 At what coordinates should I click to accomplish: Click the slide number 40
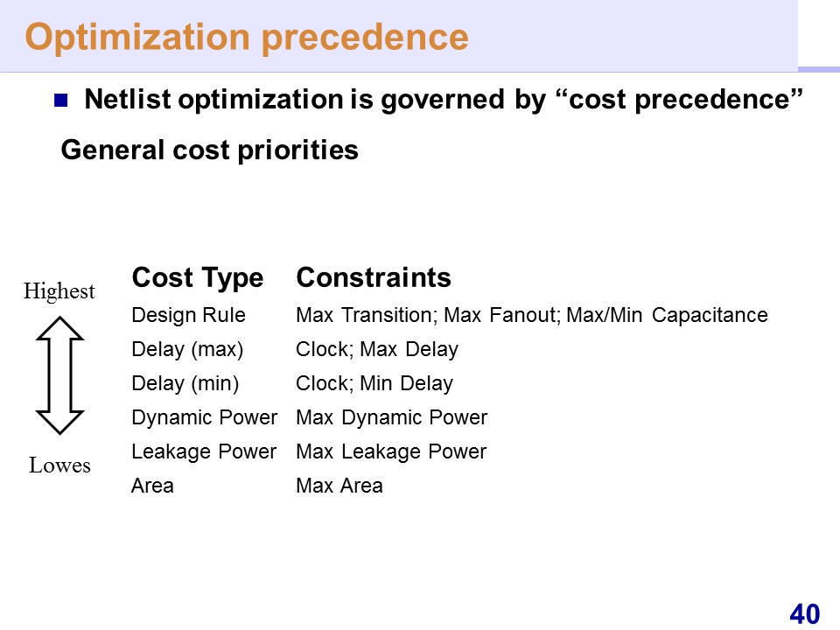coord(804,613)
